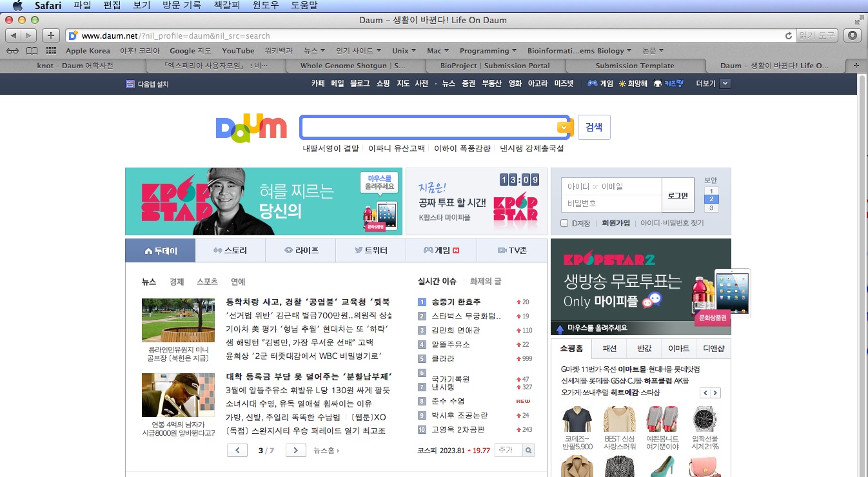Select the TV존 tab
Image resolution: width=868 pixels, height=477 pixels.
512,250
